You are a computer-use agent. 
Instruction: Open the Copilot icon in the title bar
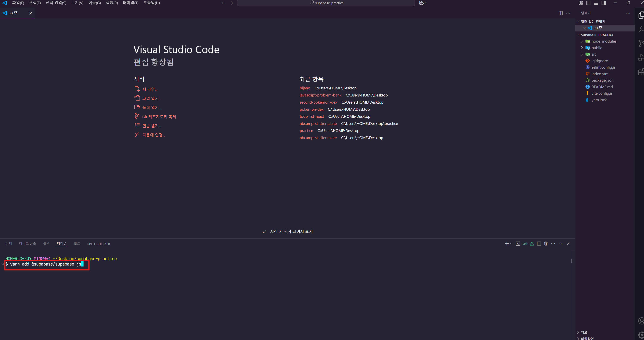pyautogui.click(x=421, y=3)
